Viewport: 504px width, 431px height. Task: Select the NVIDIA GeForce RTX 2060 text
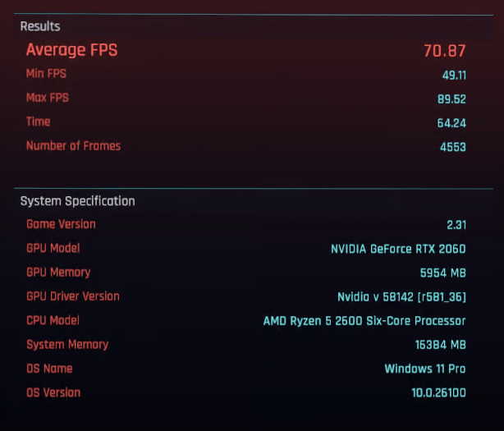pos(398,249)
